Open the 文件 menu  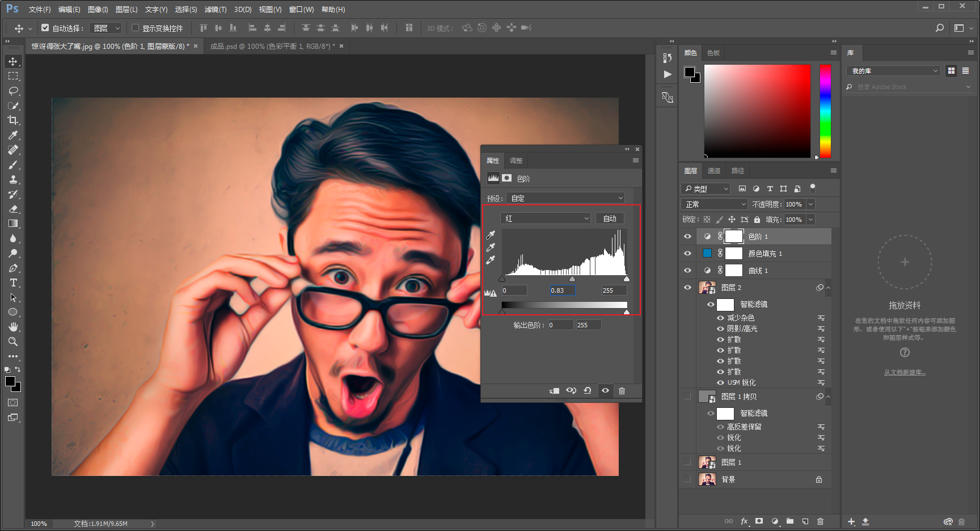coord(40,10)
